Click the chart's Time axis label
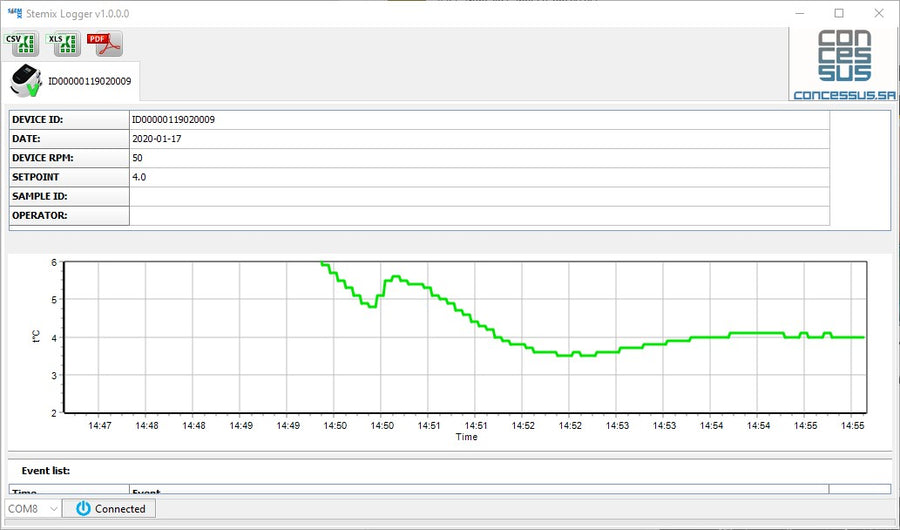 click(x=467, y=437)
